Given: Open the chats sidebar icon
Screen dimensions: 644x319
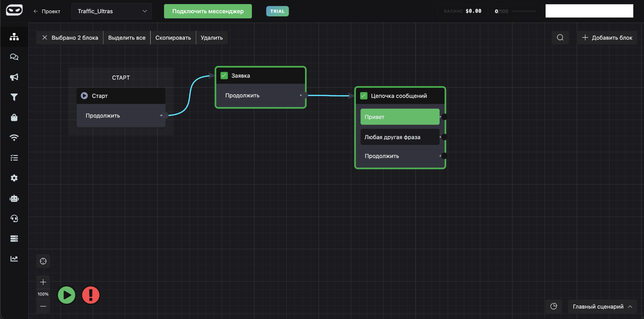Looking at the screenshot, I should (x=14, y=57).
